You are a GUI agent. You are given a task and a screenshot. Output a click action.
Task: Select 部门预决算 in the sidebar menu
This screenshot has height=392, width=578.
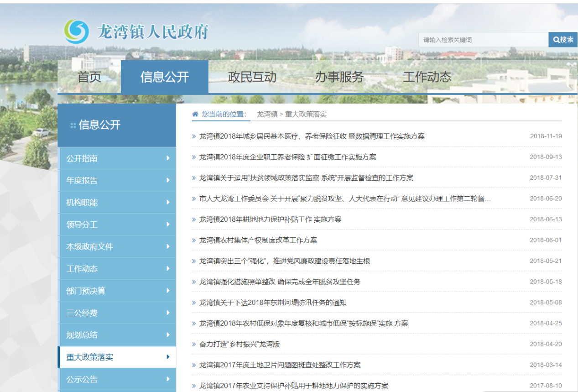coord(86,291)
